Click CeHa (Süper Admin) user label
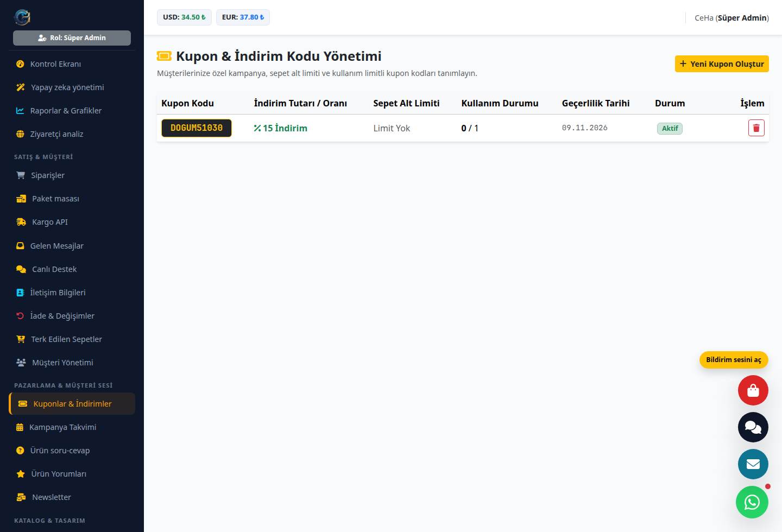 point(731,18)
